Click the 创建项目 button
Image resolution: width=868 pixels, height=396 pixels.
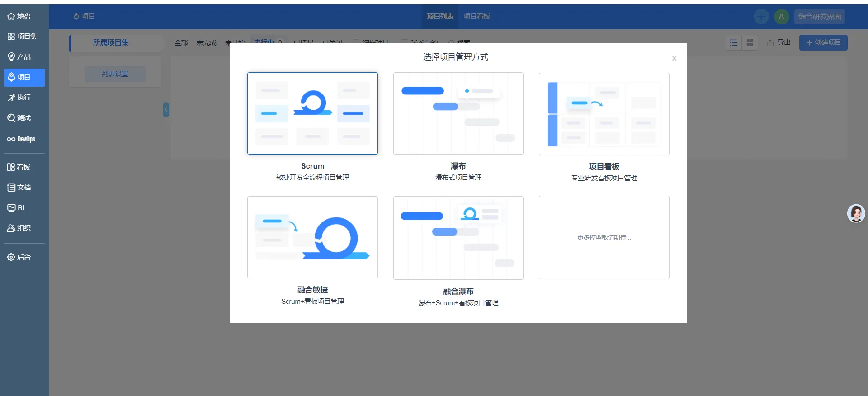(x=823, y=42)
